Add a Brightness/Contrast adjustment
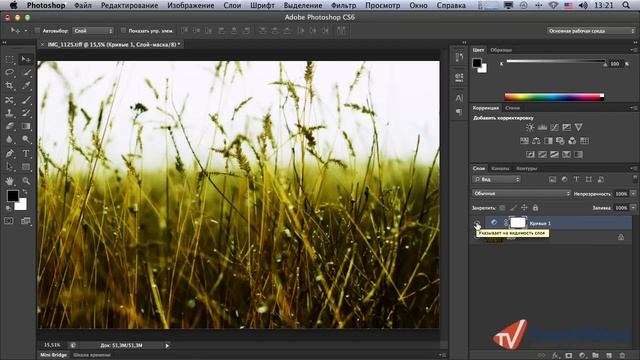Image resolution: width=640 pixels, height=360 pixels. 530,127
